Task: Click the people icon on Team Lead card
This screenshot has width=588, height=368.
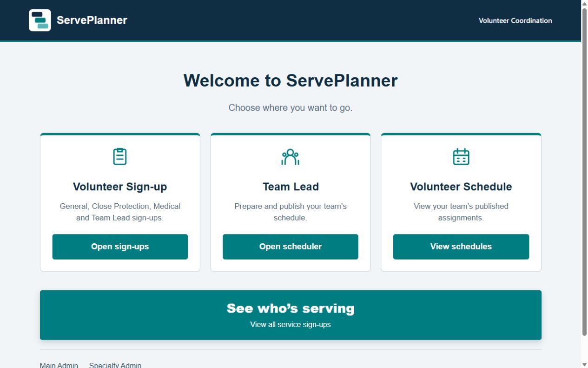Action: pos(291,157)
